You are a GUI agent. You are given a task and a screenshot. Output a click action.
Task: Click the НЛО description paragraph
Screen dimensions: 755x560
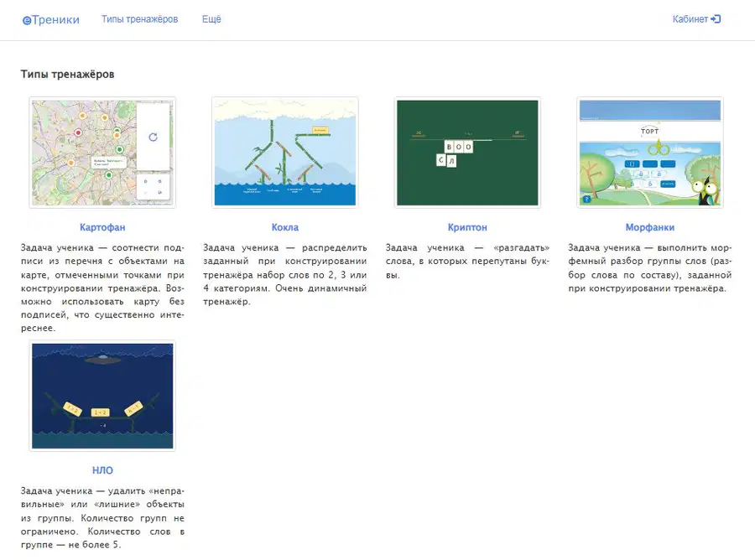(102, 517)
